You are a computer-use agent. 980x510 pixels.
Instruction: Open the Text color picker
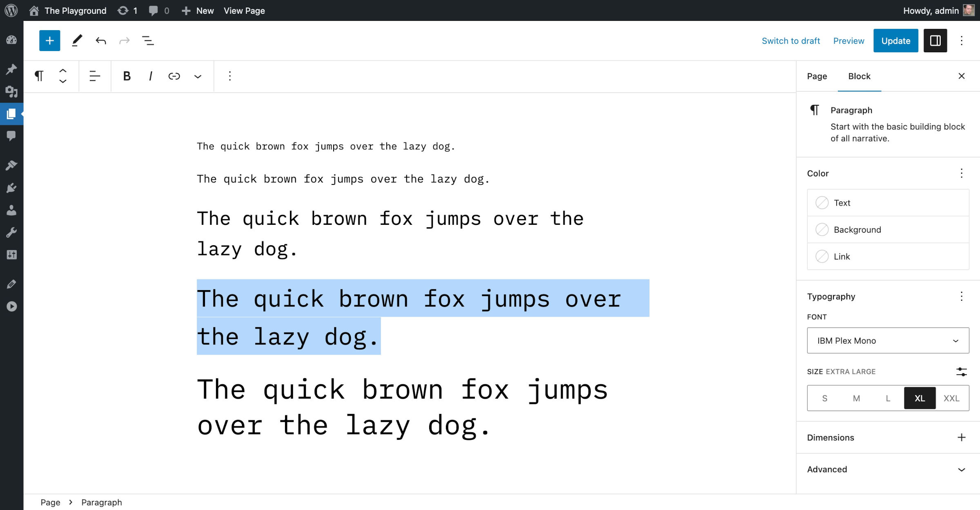[x=888, y=203]
